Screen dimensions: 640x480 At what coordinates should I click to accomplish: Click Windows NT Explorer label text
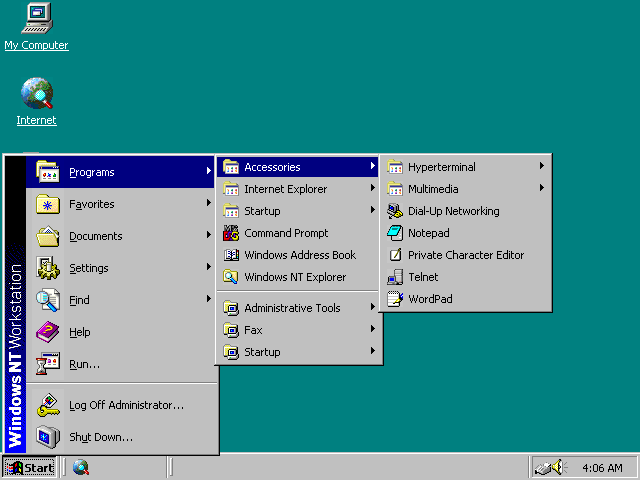[295, 277]
